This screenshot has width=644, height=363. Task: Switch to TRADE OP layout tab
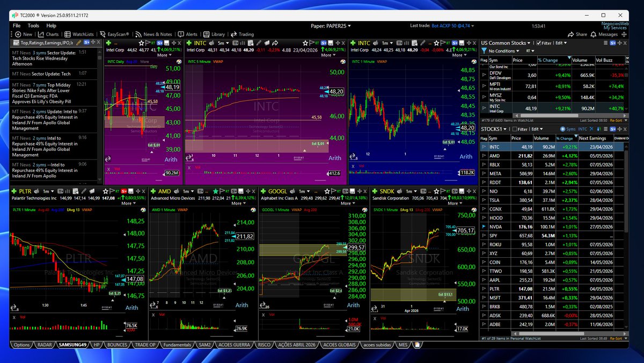click(145, 345)
